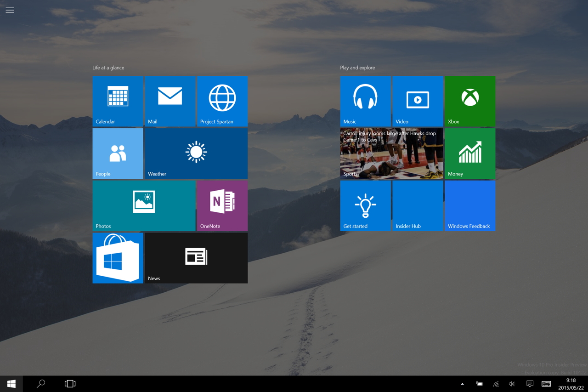This screenshot has width=588, height=392.
Task: Select the "Play and explore" group title
Action: (x=357, y=68)
